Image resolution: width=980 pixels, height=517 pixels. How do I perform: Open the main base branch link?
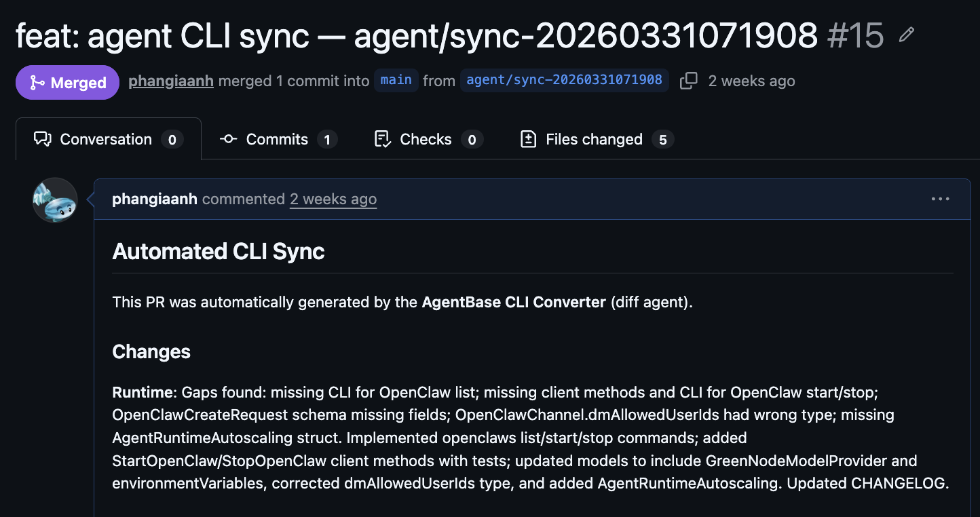pyautogui.click(x=396, y=80)
